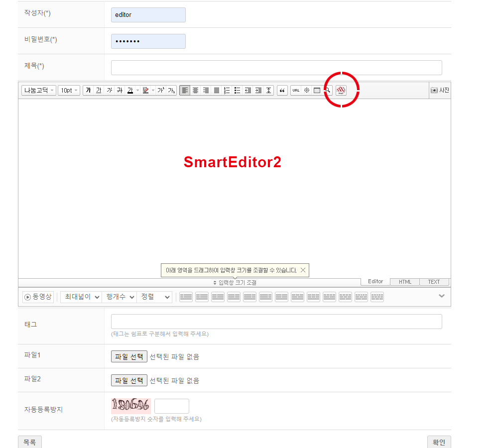Viewport: 498px width, 448px height.
Task: Open the 정렬 alignment dropdown
Action: point(154,297)
